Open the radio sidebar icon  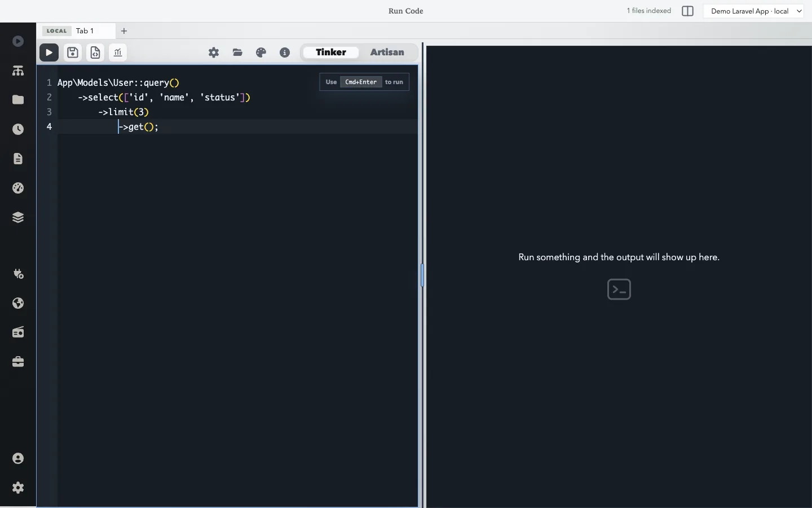tap(18, 332)
